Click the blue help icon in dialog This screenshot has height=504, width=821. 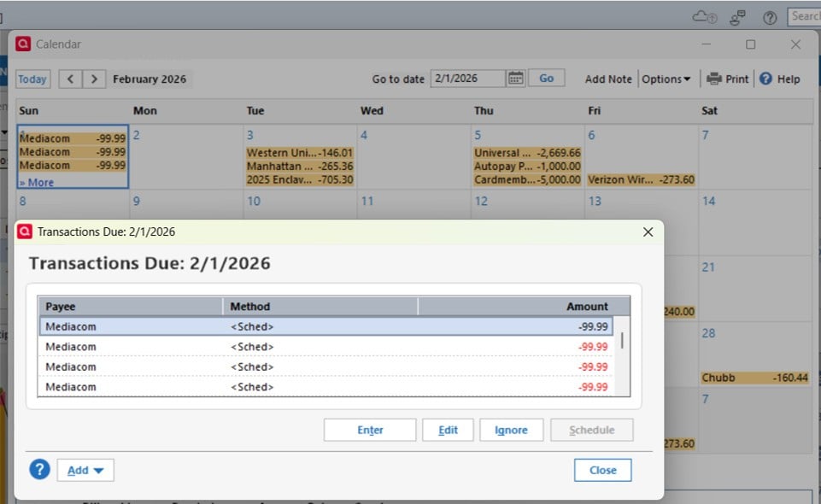tap(40, 470)
